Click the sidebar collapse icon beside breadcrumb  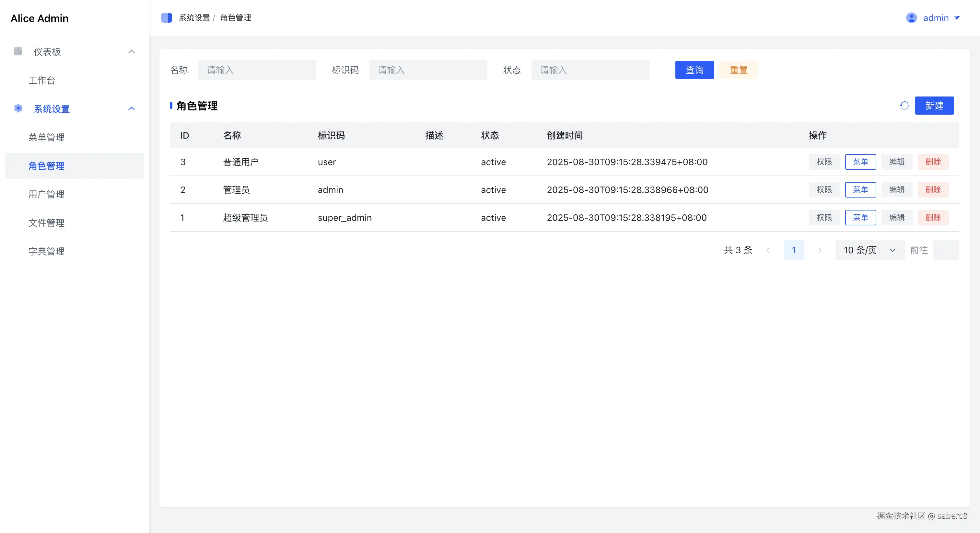(x=166, y=18)
